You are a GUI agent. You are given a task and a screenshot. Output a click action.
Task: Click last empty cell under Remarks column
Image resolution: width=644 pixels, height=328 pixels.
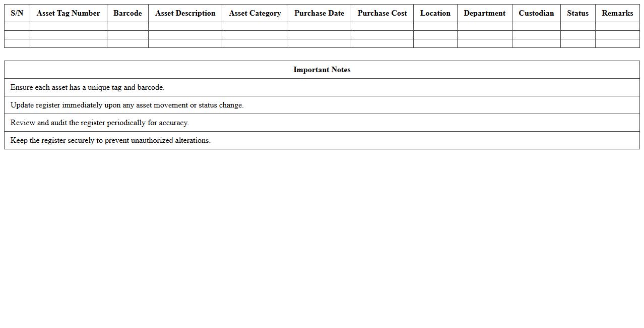point(617,43)
